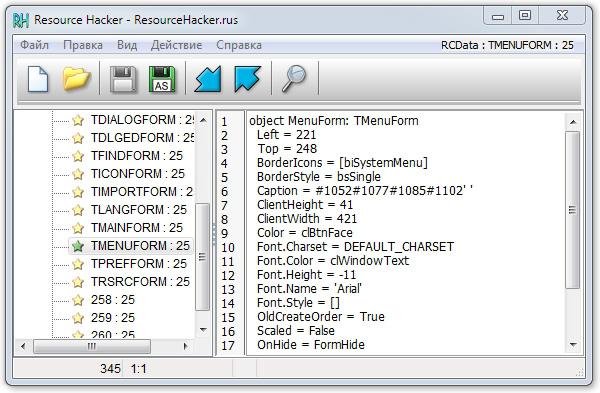Click star icon beside TDIALOGFORM
The height and width of the screenshot is (393, 600).
[x=78, y=120]
